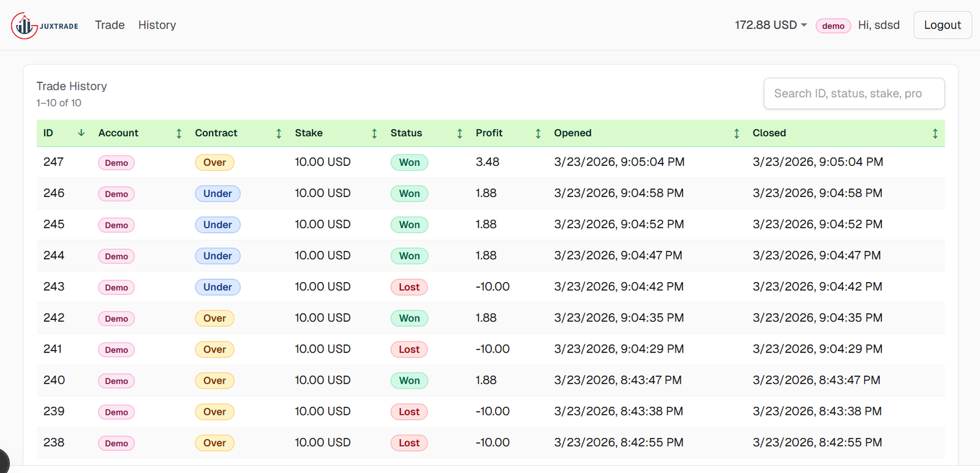The width and height of the screenshot is (980, 473).
Task: Select the Demo account badge for trade 241
Action: 116,350
